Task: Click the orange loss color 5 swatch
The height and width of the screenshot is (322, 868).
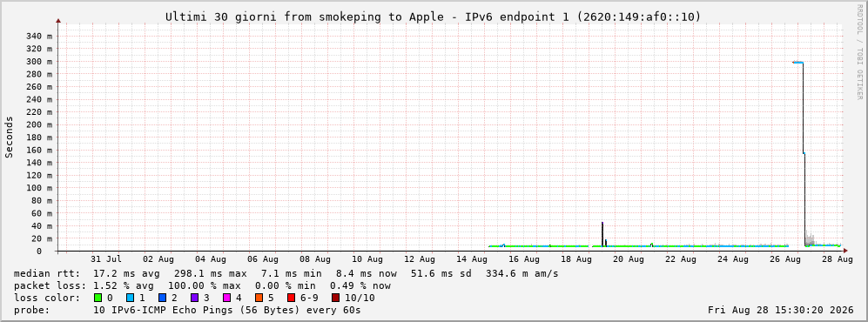Action: click(259, 298)
